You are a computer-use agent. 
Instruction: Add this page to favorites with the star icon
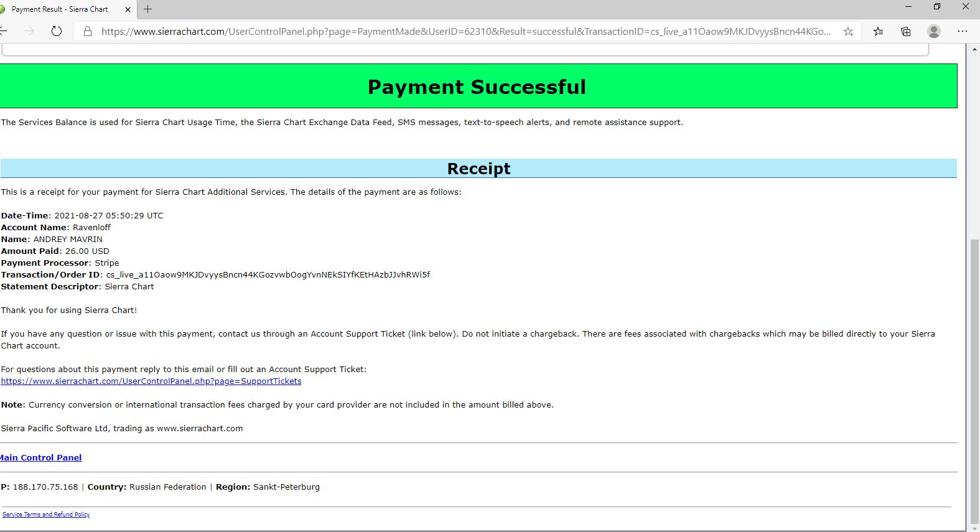[x=848, y=31]
